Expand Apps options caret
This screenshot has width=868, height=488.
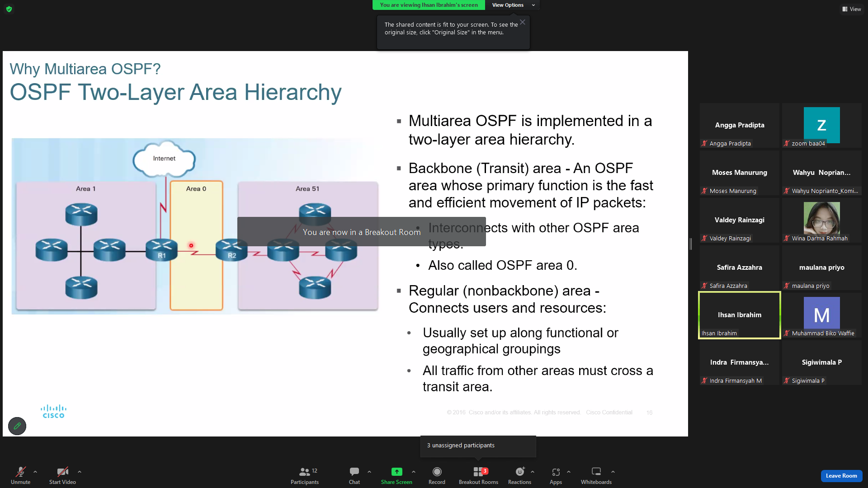pyautogui.click(x=569, y=472)
